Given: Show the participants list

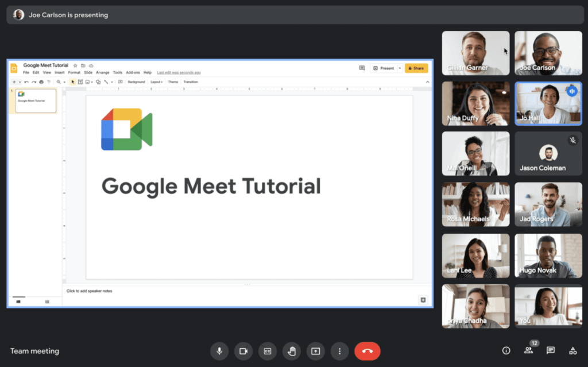Looking at the screenshot, I should (528, 350).
